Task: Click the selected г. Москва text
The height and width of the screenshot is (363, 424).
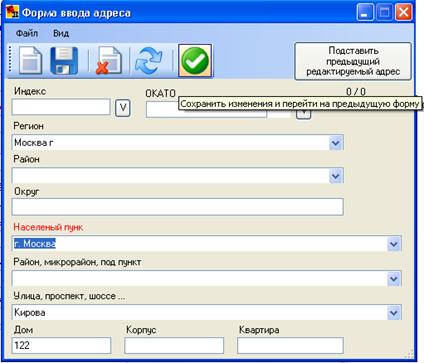Action: pos(35,244)
